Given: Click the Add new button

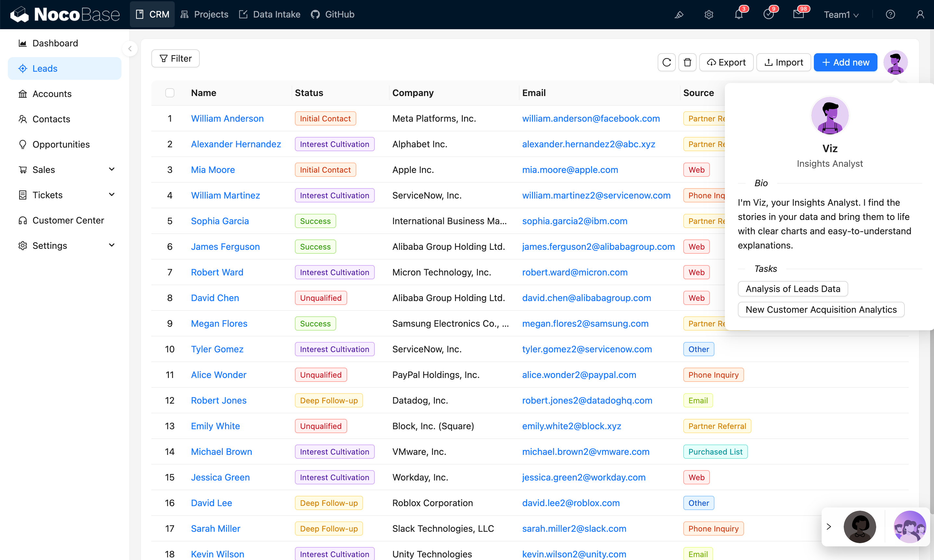Looking at the screenshot, I should pyautogui.click(x=845, y=62).
